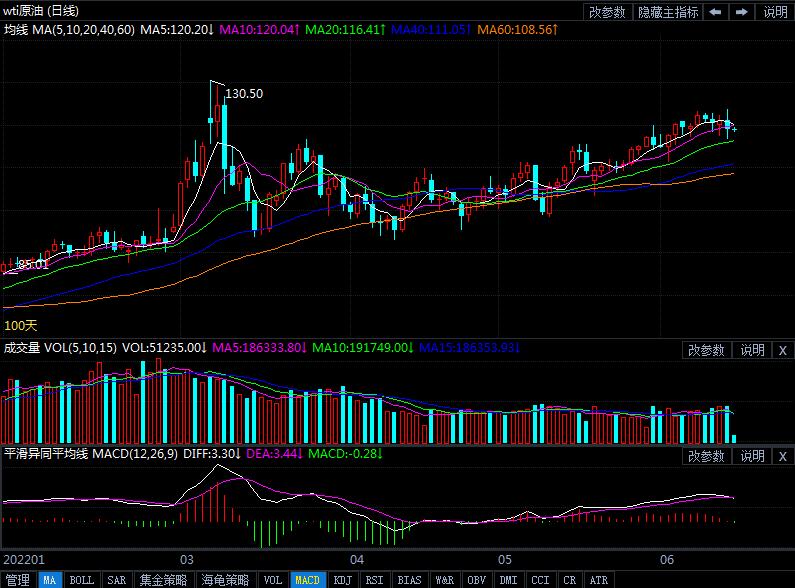Click the left arrow icon in top toolbar
Image resolution: width=795 pixels, height=588 pixels.
click(x=716, y=12)
